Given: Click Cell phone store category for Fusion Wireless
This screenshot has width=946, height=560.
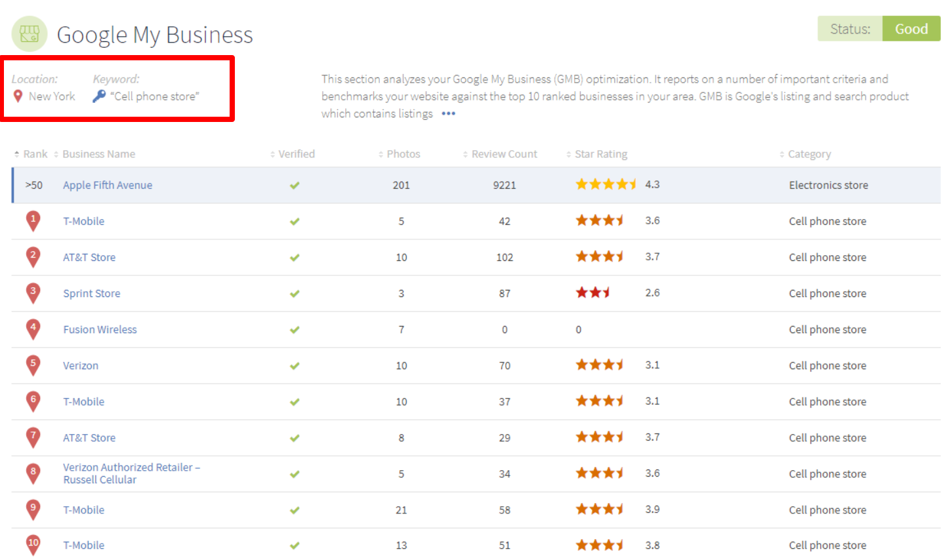Looking at the screenshot, I should click(x=827, y=329).
